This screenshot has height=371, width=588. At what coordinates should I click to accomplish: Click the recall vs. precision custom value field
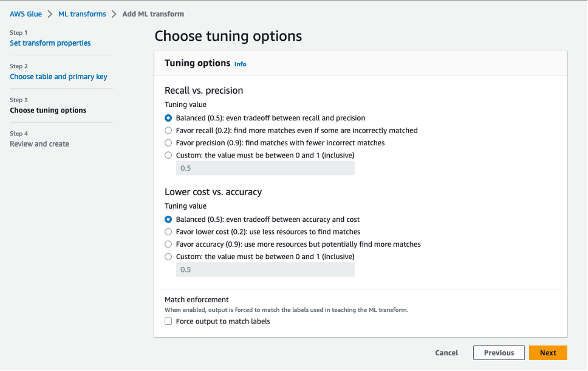265,168
